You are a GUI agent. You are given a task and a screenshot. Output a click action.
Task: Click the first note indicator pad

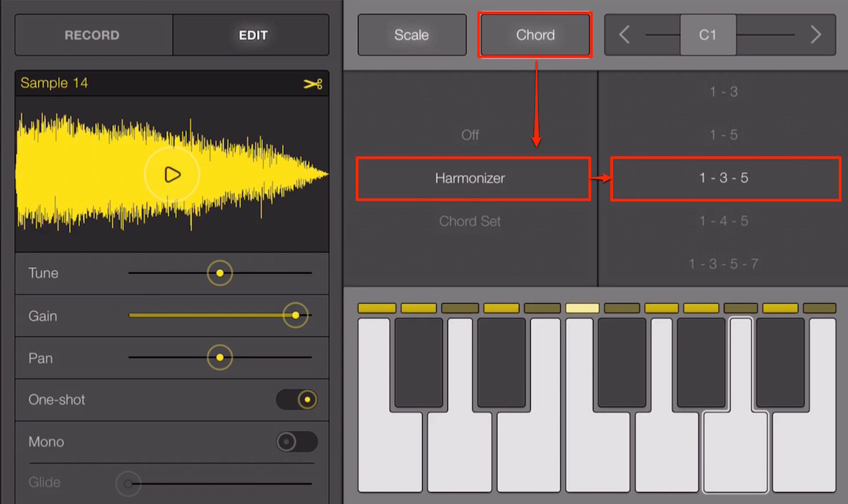point(377,308)
